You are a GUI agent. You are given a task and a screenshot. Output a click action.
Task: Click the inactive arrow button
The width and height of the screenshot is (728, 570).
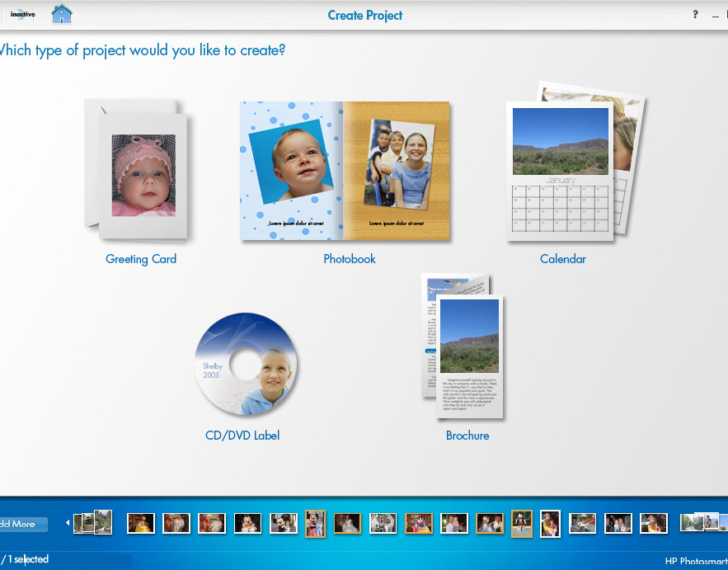coord(21,14)
